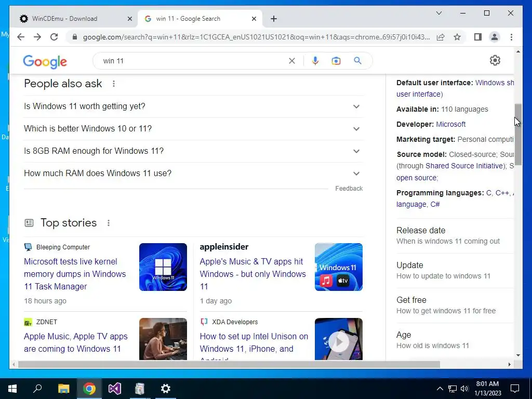This screenshot has height=399, width=532.
Task: Open the Chrome profile avatar
Action: [495, 37]
